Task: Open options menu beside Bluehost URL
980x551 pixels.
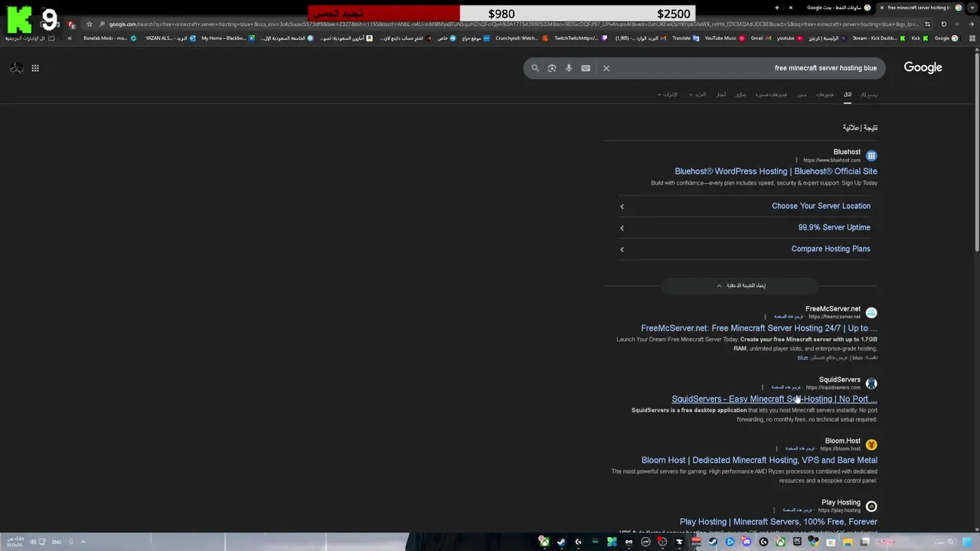Action: tap(796, 160)
